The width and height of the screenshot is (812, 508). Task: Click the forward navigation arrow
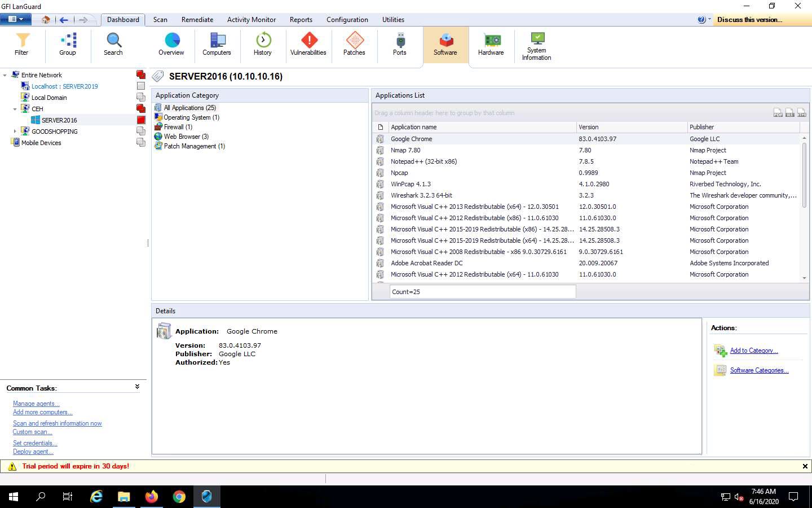tap(83, 20)
